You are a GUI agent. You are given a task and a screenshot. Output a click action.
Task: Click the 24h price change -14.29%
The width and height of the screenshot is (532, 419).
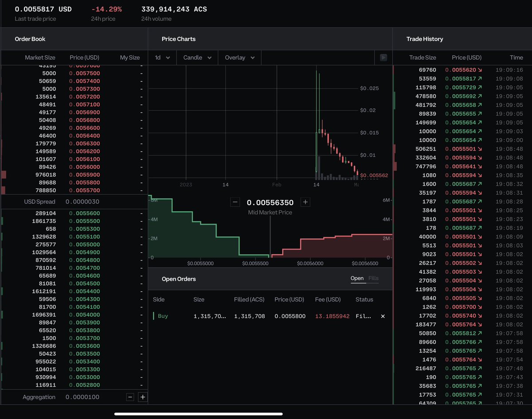pos(107,9)
